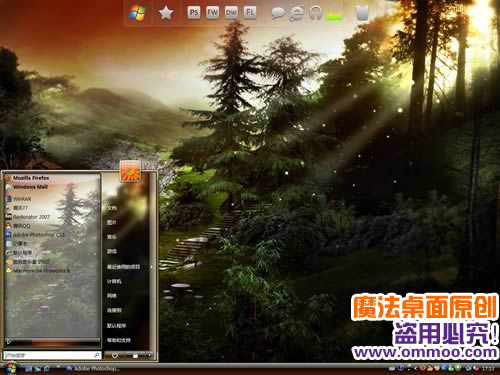Launch WinRAR from the start menu list
This screenshot has width=500, height=375.
(x=19, y=199)
